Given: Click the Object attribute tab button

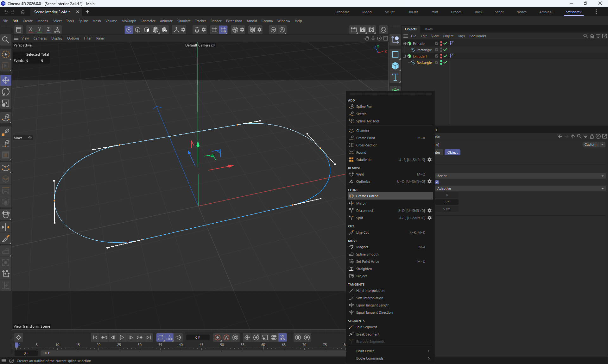Looking at the screenshot, I should coord(452,152).
